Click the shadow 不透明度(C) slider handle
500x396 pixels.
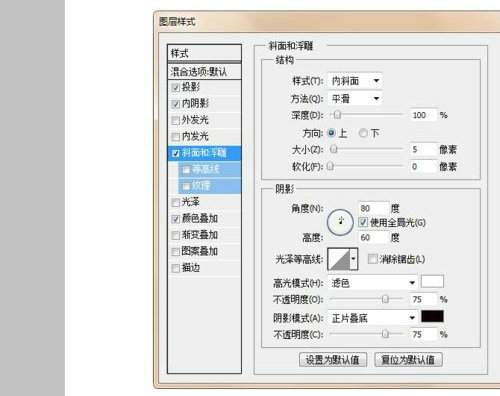pyautogui.click(x=385, y=334)
